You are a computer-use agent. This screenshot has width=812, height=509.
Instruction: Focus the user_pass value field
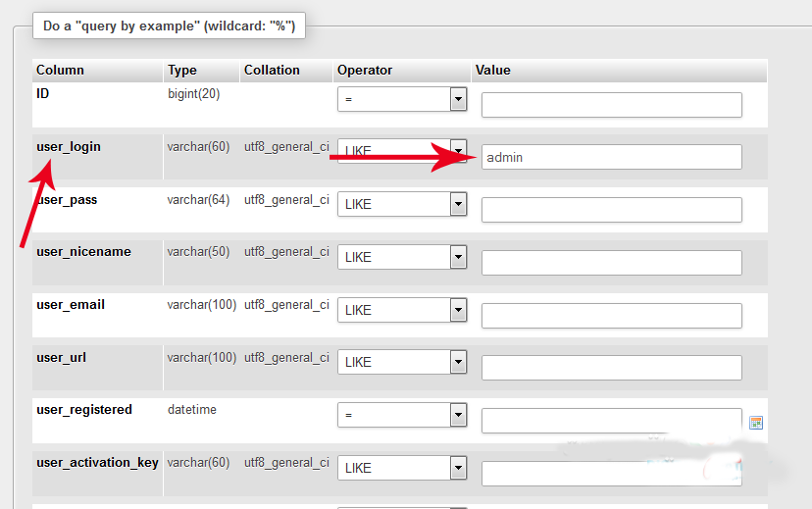click(x=611, y=210)
